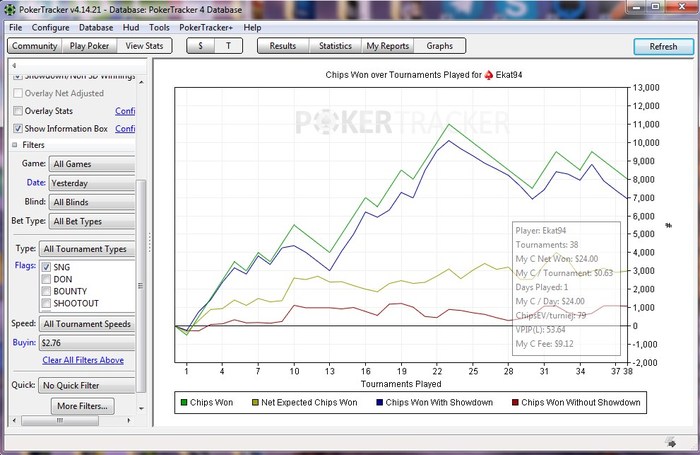Uncheck the SNG flag checkbox
The image size is (700, 455).
coord(46,267)
